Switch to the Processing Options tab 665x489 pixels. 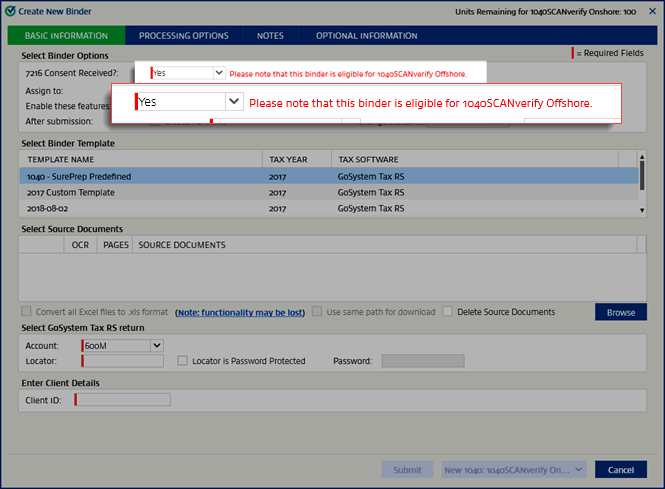tap(184, 36)
